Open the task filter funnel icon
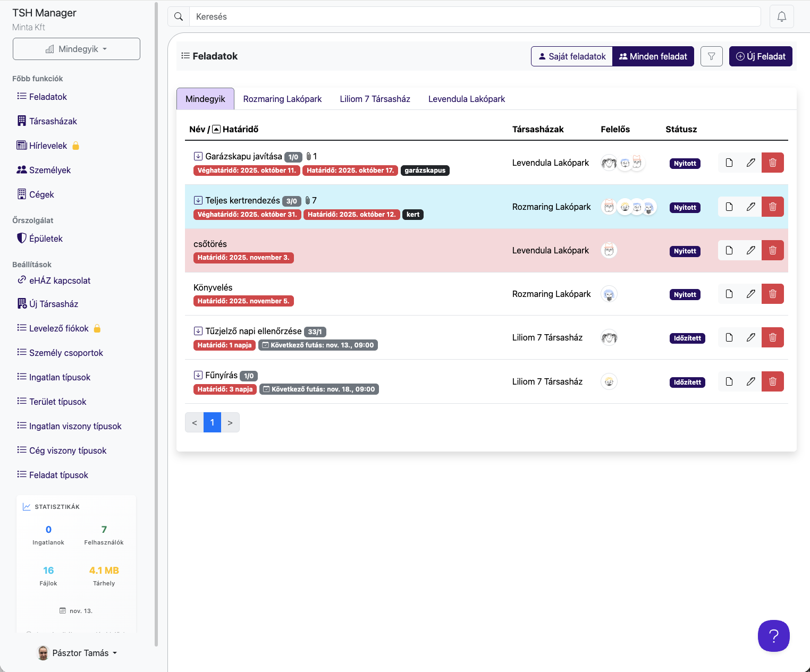Image resolution: width=810 pixels, height=672 pixels. click(711, 56)
